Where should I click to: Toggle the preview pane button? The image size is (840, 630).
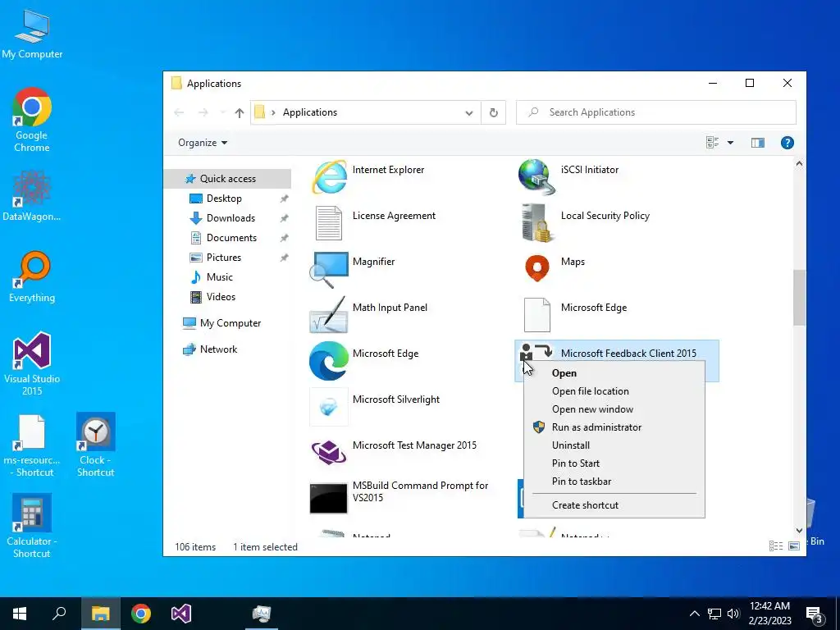tap(757, 143)
